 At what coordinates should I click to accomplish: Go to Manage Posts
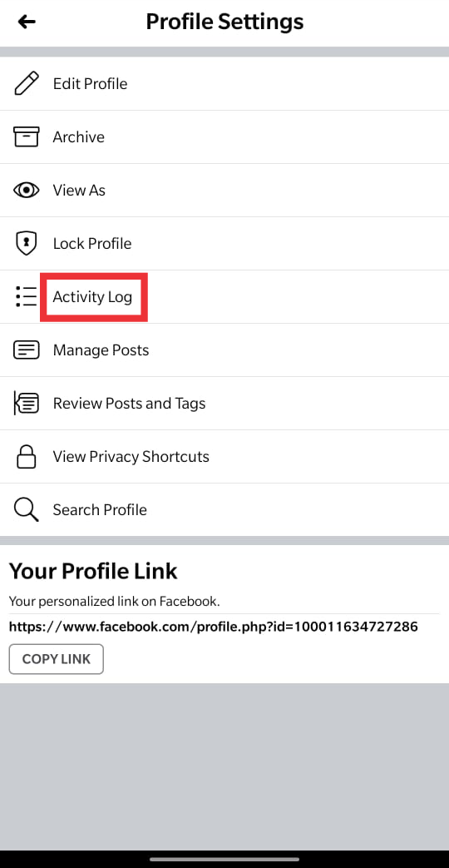224,350
